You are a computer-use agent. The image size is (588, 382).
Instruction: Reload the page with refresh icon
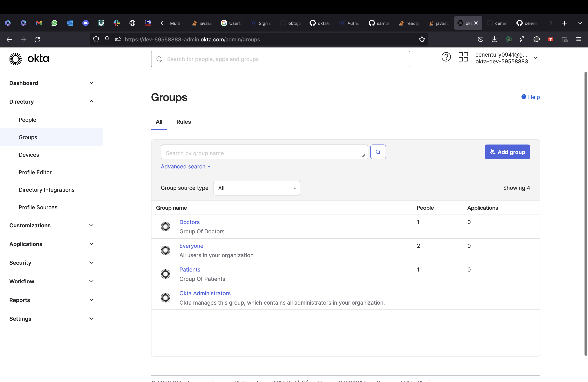[37, 39]
